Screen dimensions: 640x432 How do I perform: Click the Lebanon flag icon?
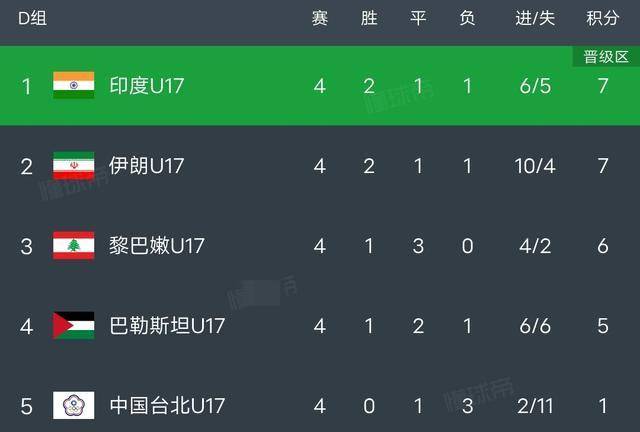click(x=73, y=246)
